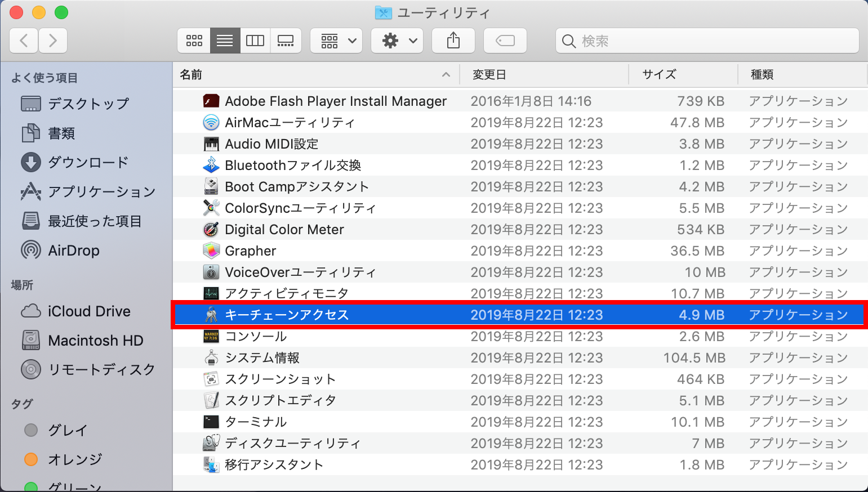
Task: Click the 464 KB size cell
Action: [701, 379]
